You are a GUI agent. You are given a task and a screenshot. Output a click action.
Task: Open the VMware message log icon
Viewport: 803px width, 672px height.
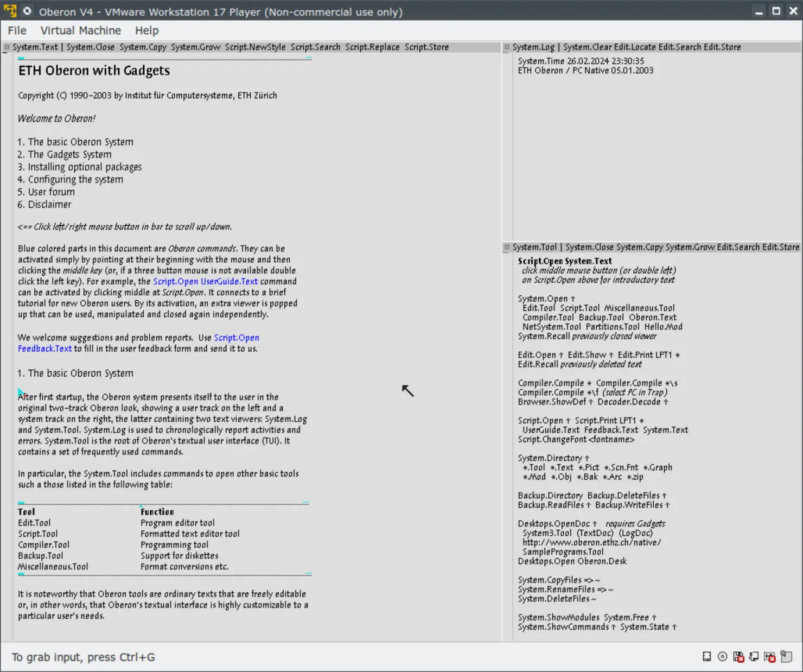pyautogui.click(x=786, y=657)
